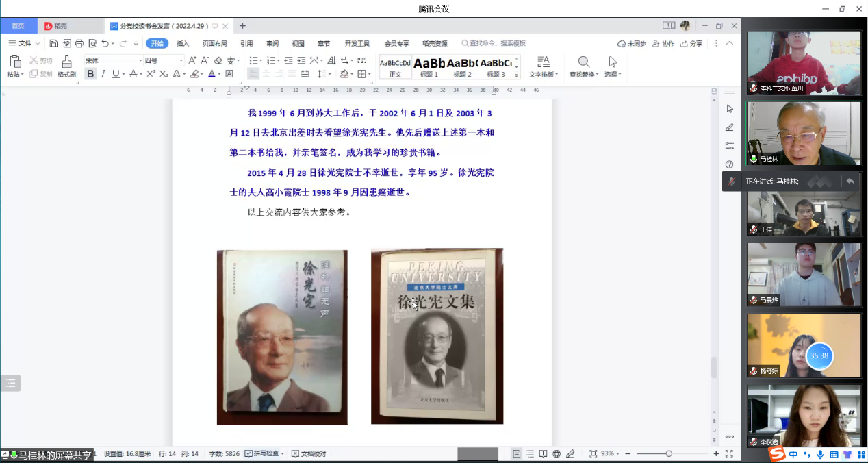Open the Find and Replace magnifier
The image size is (868, 463).
[584, 62]
